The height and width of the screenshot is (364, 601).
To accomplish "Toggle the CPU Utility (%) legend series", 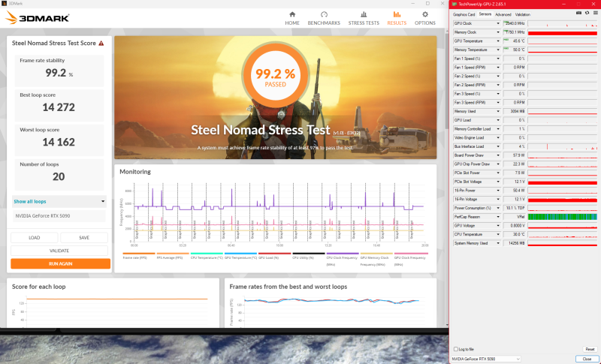I will pos(309,256).
